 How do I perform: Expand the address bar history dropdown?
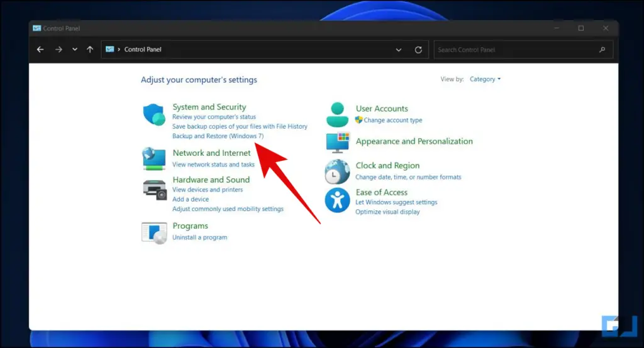398,50
